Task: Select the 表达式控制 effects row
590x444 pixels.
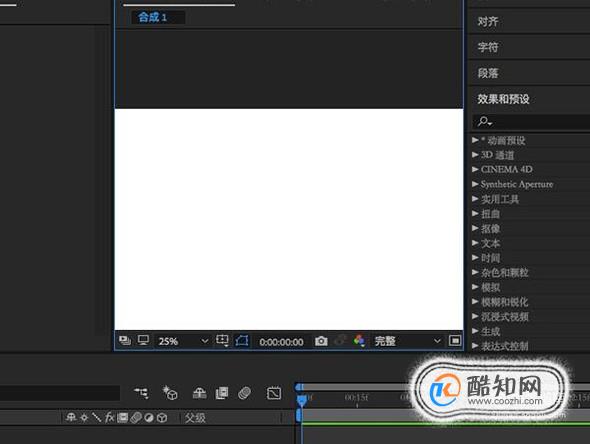Action: (530, 345)
